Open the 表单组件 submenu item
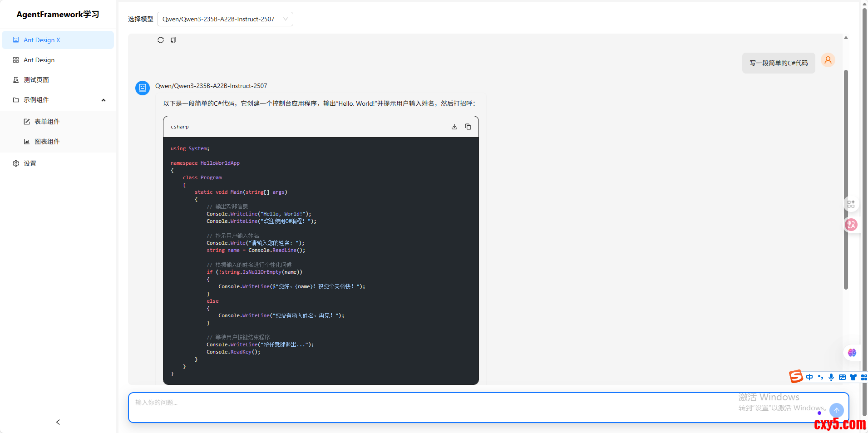The height and width of the screenshot is (433, 868). click(x=47, y=122)
